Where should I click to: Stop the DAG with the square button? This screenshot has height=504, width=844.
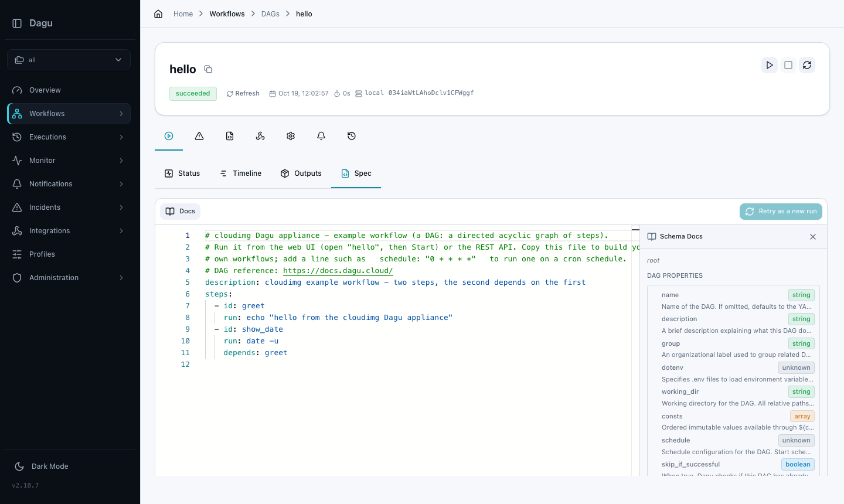coord(788,65)
